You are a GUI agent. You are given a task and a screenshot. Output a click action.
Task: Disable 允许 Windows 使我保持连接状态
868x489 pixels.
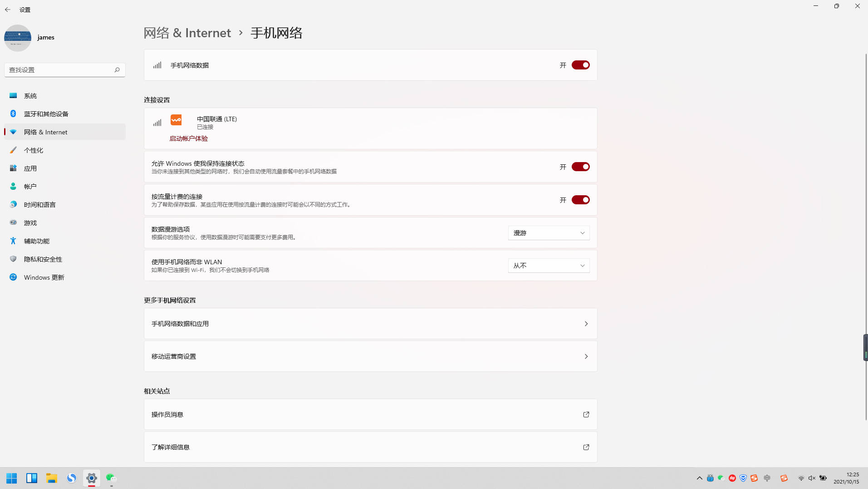tap(581, 167)
